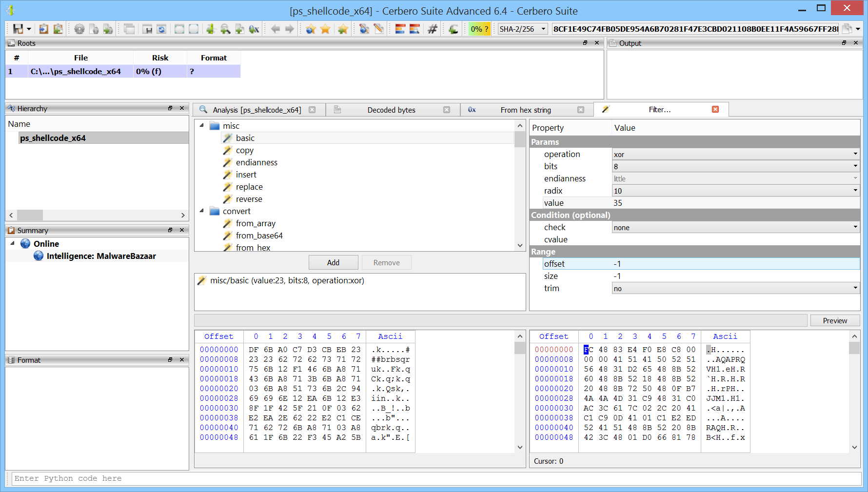868x492 pixels.
Task: Click the magnifier search toolbar icon
Action: coord(225,29)
